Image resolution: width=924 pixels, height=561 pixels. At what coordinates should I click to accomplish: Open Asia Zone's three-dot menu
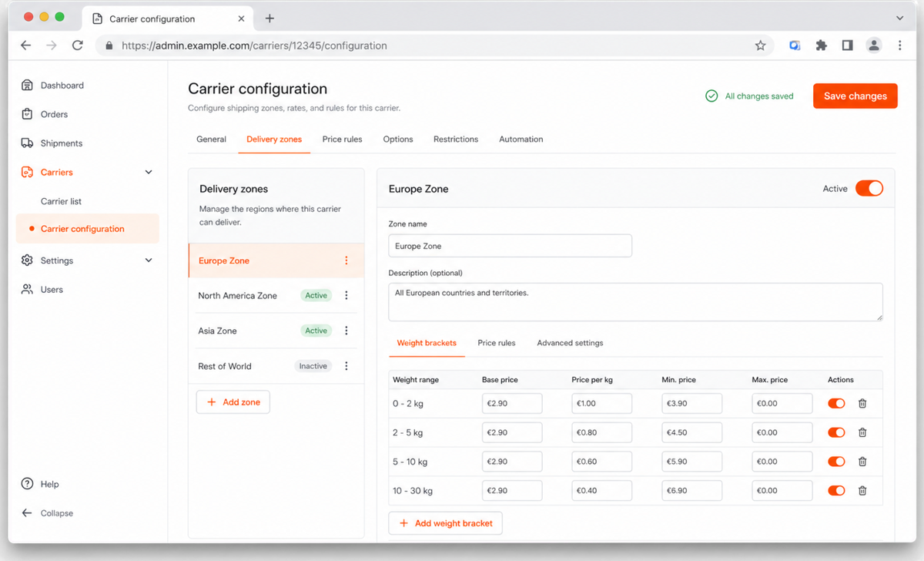[x=346, y=331]
